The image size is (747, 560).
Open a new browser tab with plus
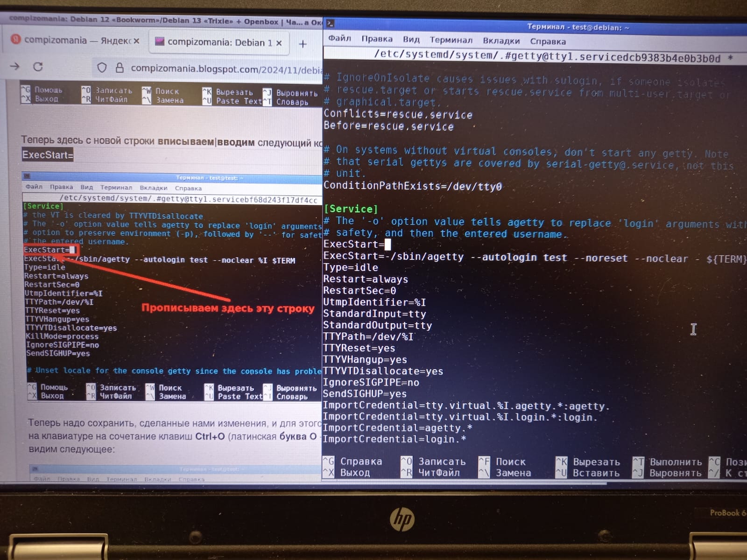click(303, 44)
